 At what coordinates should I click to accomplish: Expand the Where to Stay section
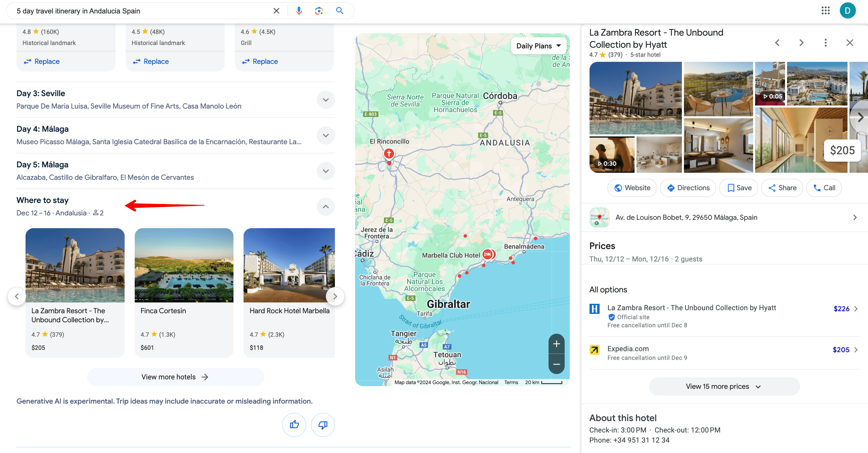325,206
